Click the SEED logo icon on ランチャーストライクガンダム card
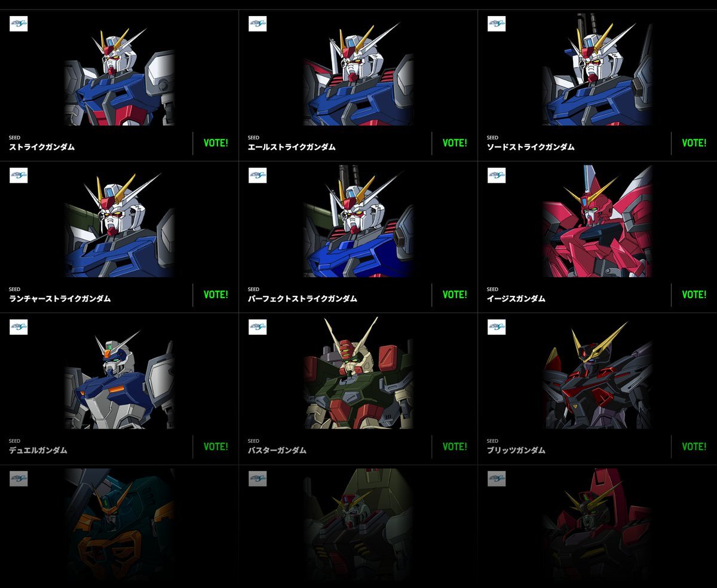 point(19,176)
